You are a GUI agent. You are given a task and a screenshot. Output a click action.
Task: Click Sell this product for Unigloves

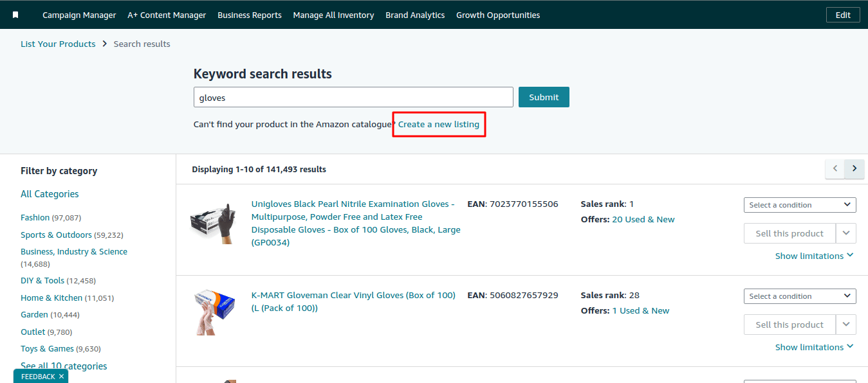[790, 233]
